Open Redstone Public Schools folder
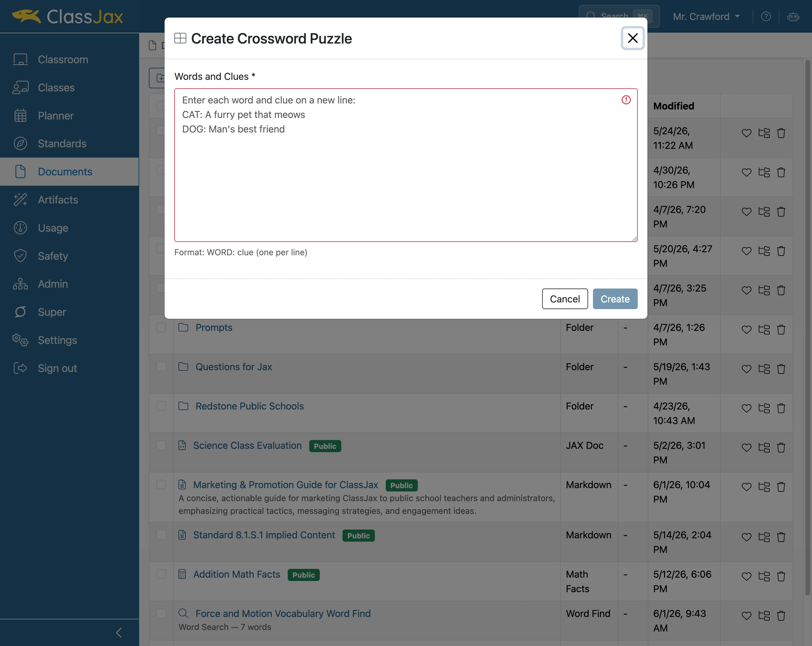The height and width of the screenshot is (646, 812). [x=249, y=406]
